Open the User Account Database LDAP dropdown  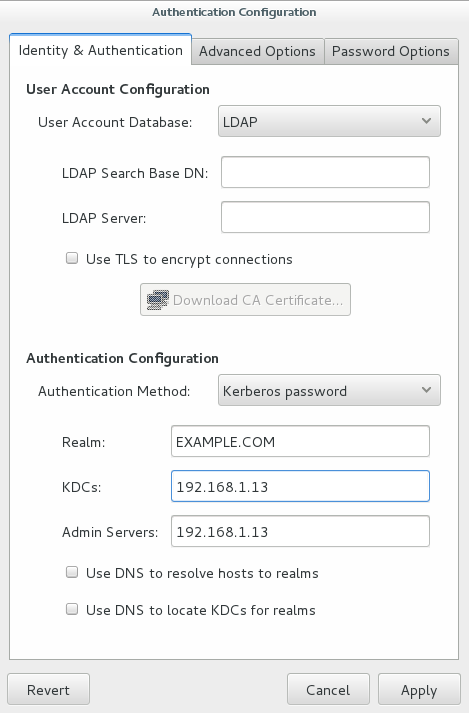[x=329, y=121]
